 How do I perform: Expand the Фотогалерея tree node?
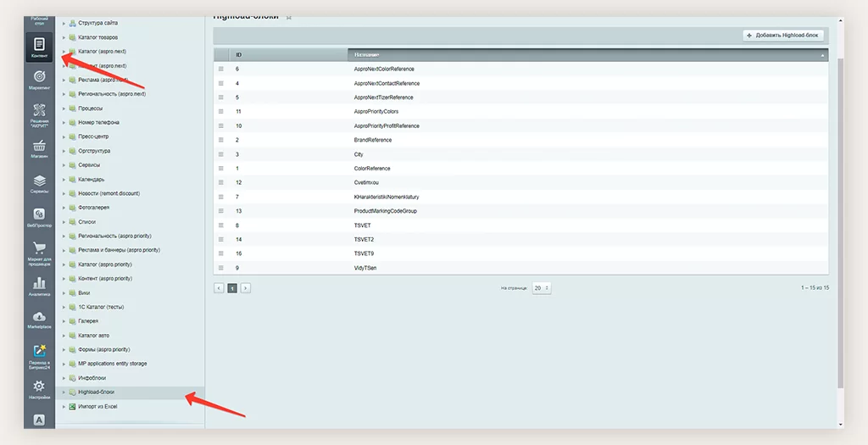pyautogui.click(x=63, y=208)
